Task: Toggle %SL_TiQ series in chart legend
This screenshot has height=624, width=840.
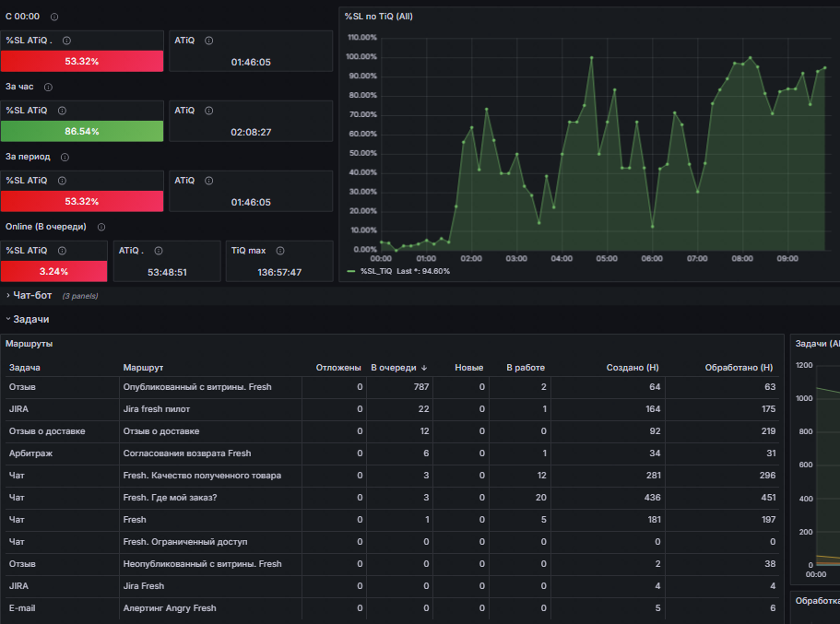Action: point(378,272)
